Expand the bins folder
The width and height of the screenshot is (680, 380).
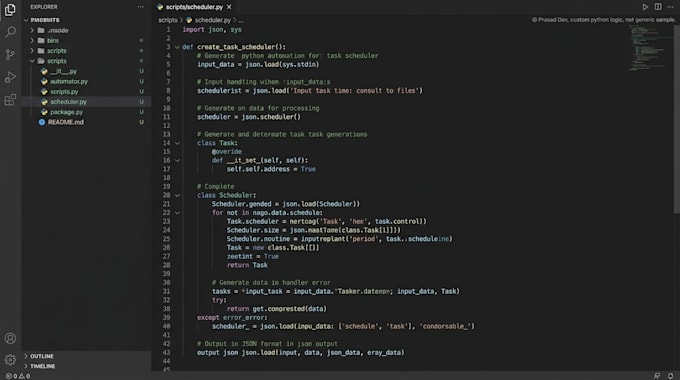(x=32, y=40)
